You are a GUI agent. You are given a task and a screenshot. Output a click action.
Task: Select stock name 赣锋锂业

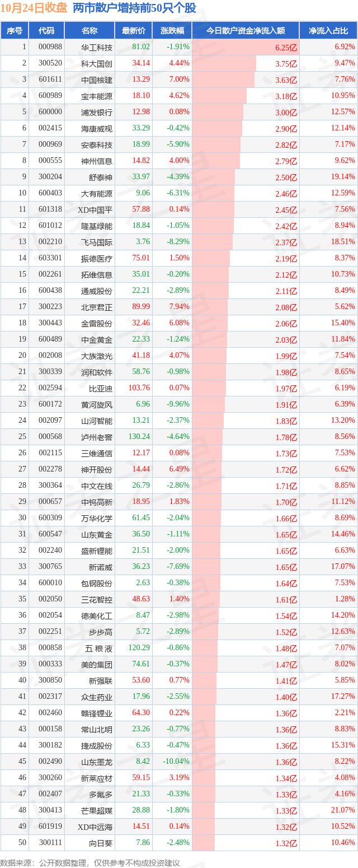tap(97, 713)
